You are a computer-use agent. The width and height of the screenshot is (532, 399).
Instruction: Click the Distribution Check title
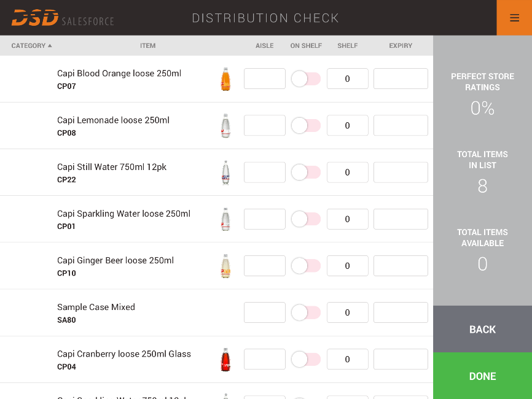pyautogui.click(x=265, y=18)
